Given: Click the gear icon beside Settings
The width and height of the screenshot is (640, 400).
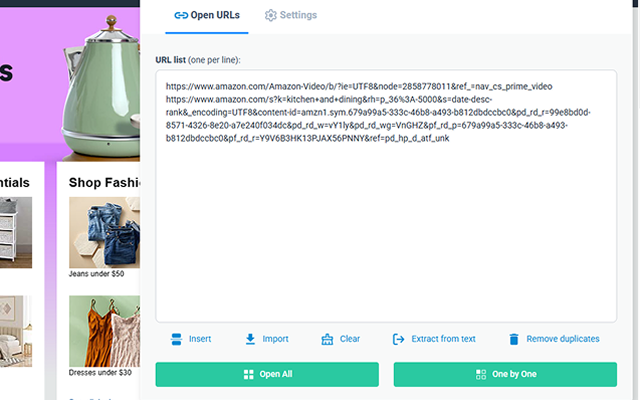Looking at the screenshot, I should pyautogui.click(x=270, y=16).
